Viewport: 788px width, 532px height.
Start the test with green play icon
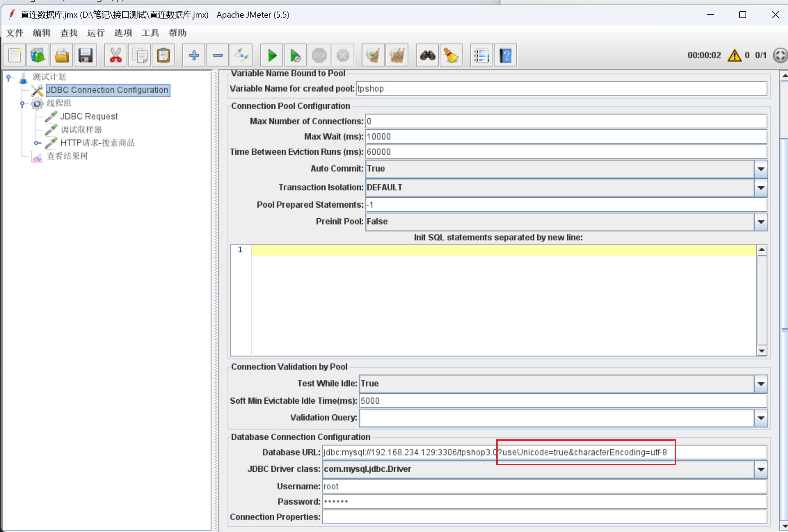click(x=272, y=56)
